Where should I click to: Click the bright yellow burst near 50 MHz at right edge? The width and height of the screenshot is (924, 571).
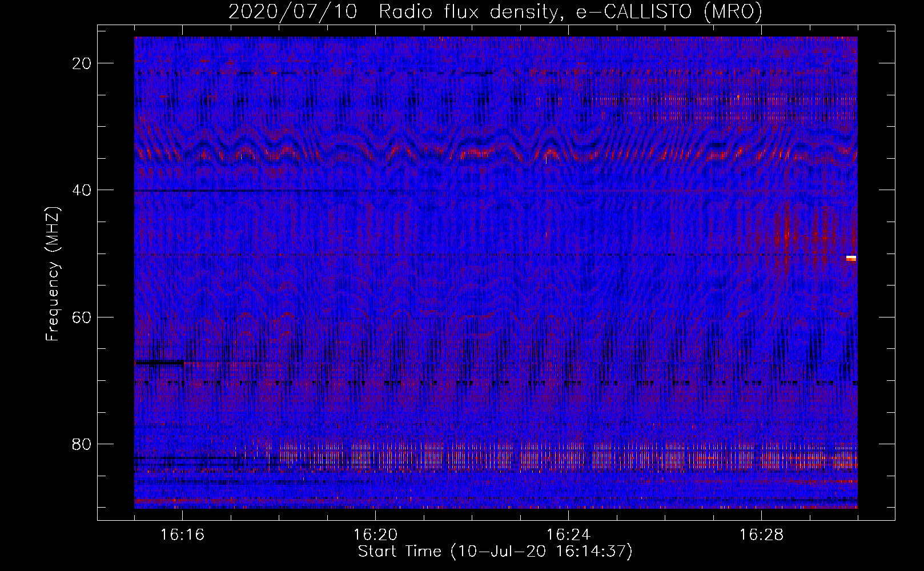pyautogui.click(x=851, y=258)
